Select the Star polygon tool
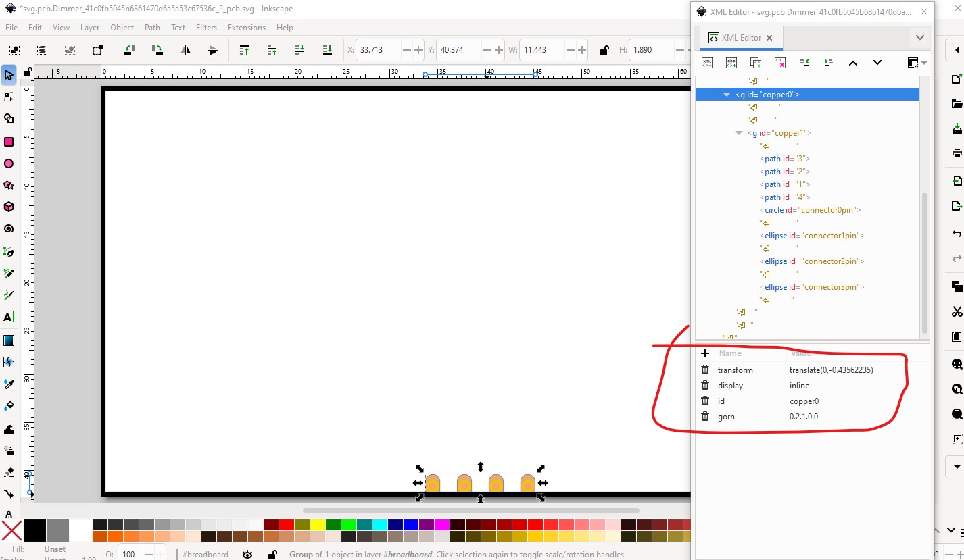 pyautogui.click(x=9, y=185)
